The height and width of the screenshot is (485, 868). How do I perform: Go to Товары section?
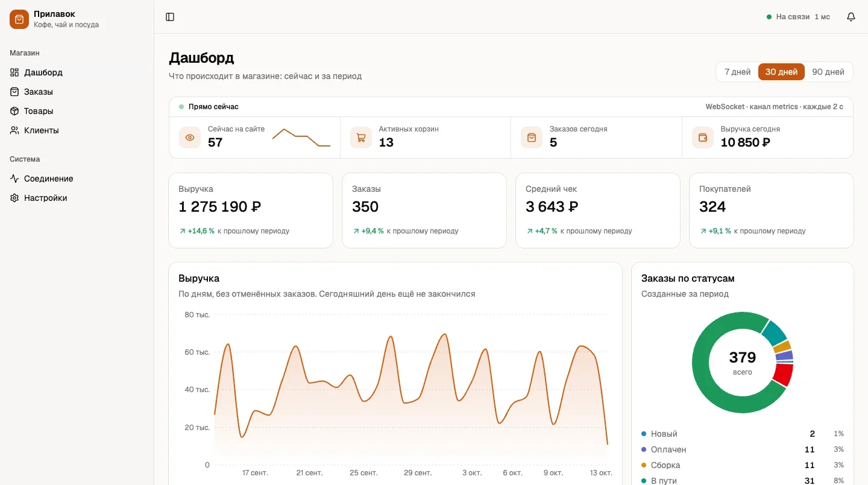pyautogui.click(x=77, y=111)
